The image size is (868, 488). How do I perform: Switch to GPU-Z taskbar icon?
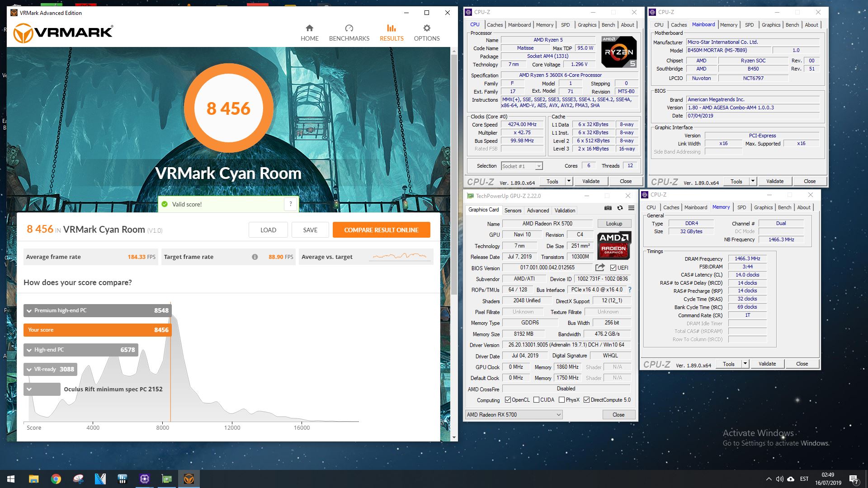click(167, 479)
